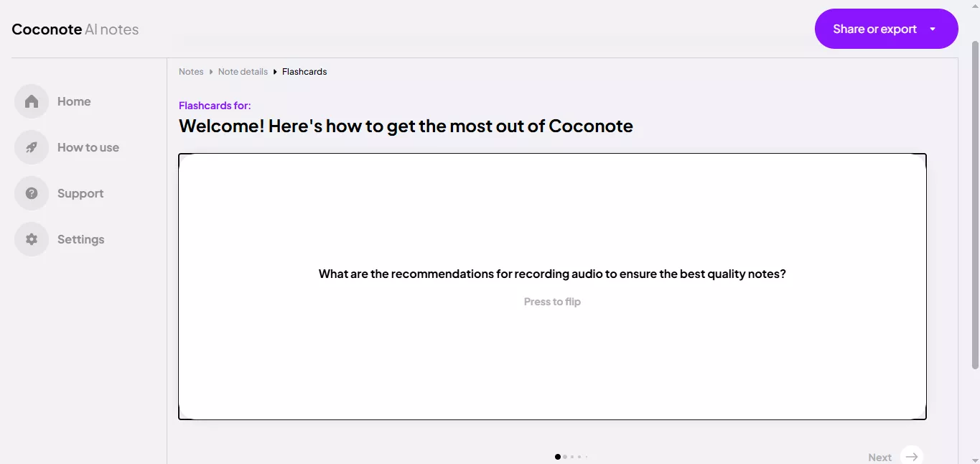The image size is (980, 464).
Task: Click Press to flip on the flashcard
Action: click(552, 301)
